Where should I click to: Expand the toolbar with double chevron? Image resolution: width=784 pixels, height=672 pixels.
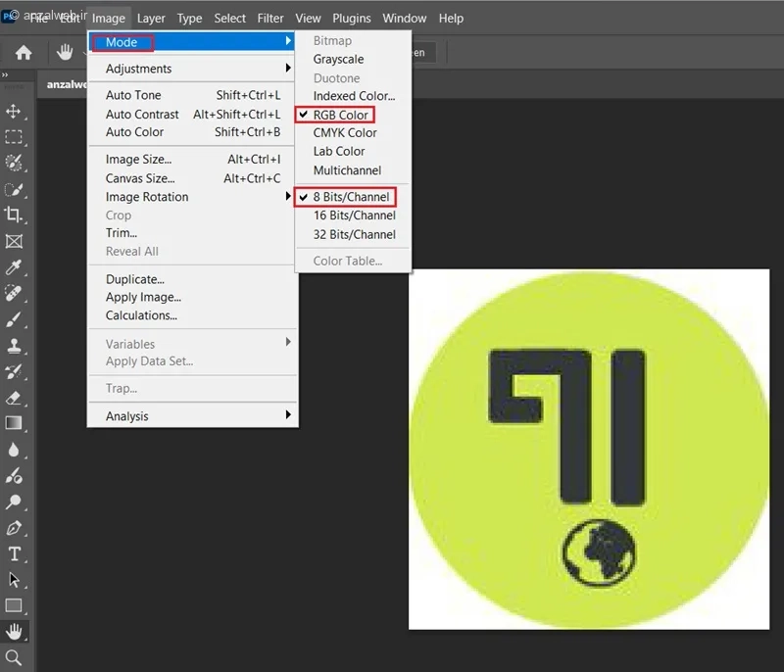5,75
